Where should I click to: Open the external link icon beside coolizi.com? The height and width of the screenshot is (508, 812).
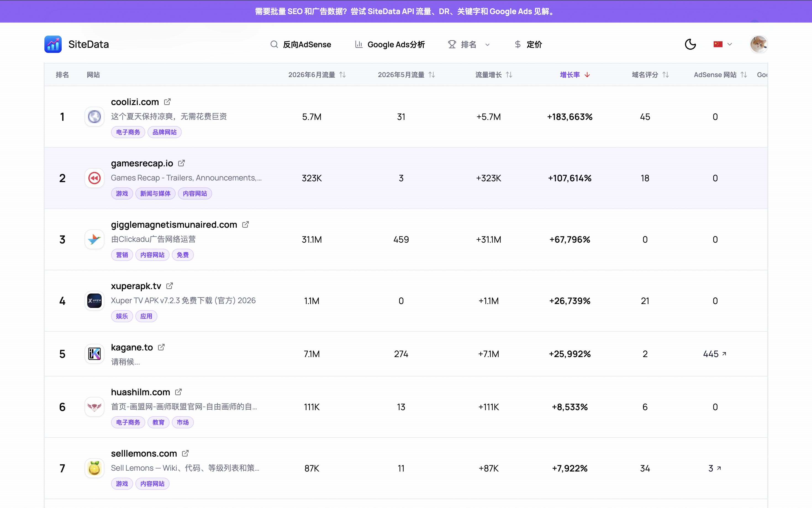click(x=167, y=102)
